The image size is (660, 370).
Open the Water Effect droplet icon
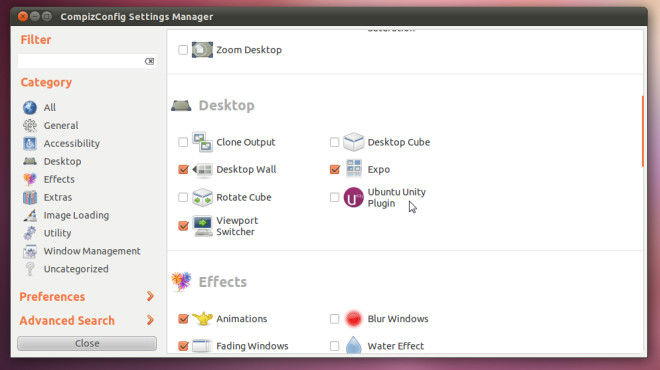(354, 345)
